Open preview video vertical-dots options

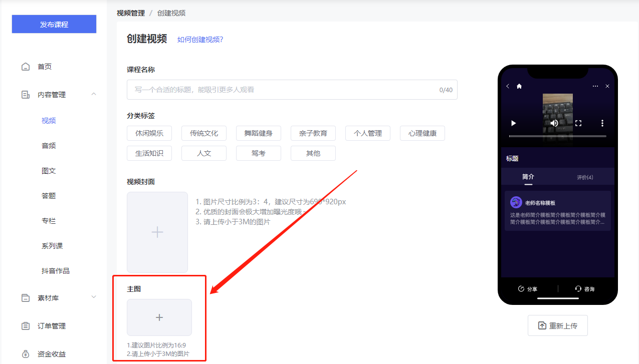tap(602, 123)
